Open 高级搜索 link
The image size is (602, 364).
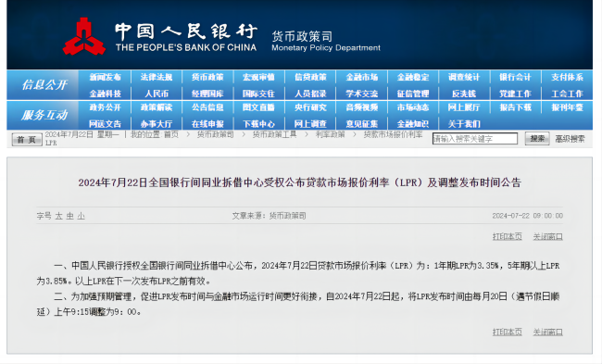tap(571, 139)
